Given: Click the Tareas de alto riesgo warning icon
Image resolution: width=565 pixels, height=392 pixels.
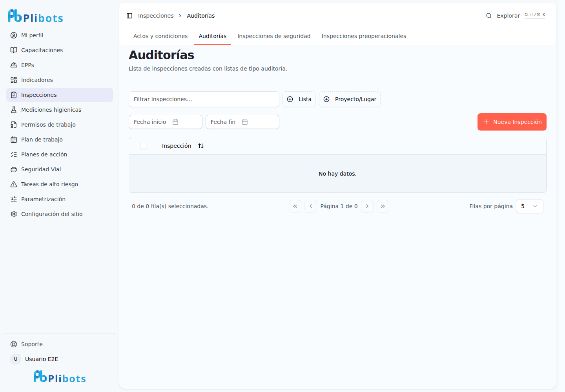Looking at the screenshot, I should coord(14,184).
